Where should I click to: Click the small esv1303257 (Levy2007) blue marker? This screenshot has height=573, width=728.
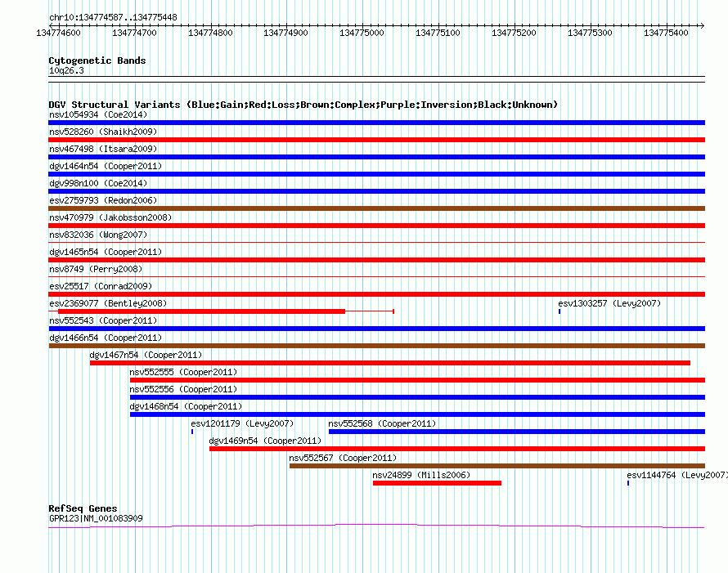pos(559,311)
